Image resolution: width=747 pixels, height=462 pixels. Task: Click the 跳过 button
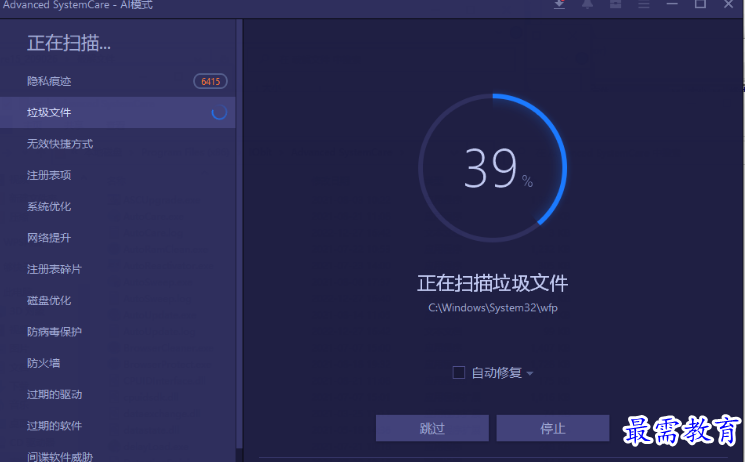(432, 428)
